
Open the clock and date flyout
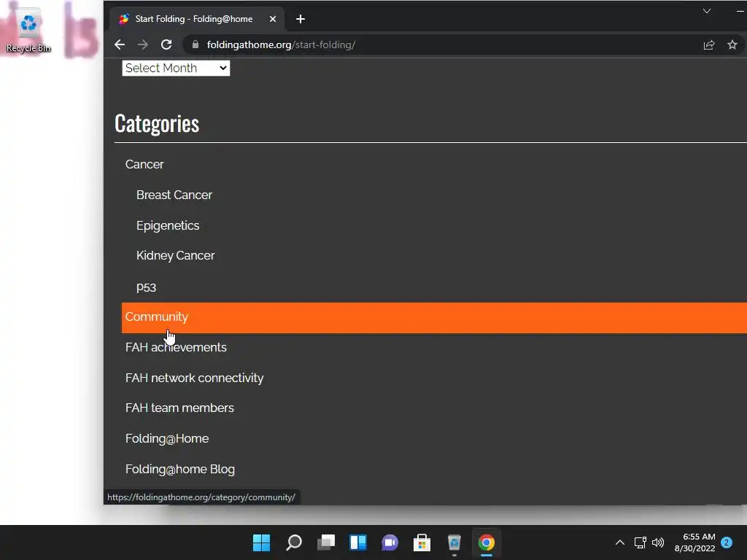tap(694, 542)
